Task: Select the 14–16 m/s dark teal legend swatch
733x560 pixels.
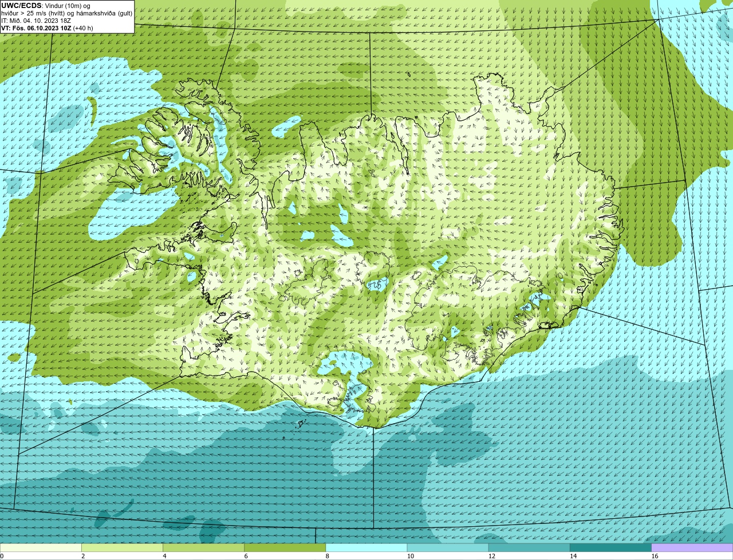Action: click(611, 547)
